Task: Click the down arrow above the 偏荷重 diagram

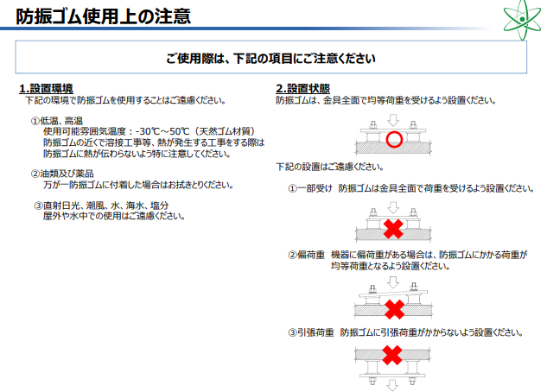Action: click(393, 283)
